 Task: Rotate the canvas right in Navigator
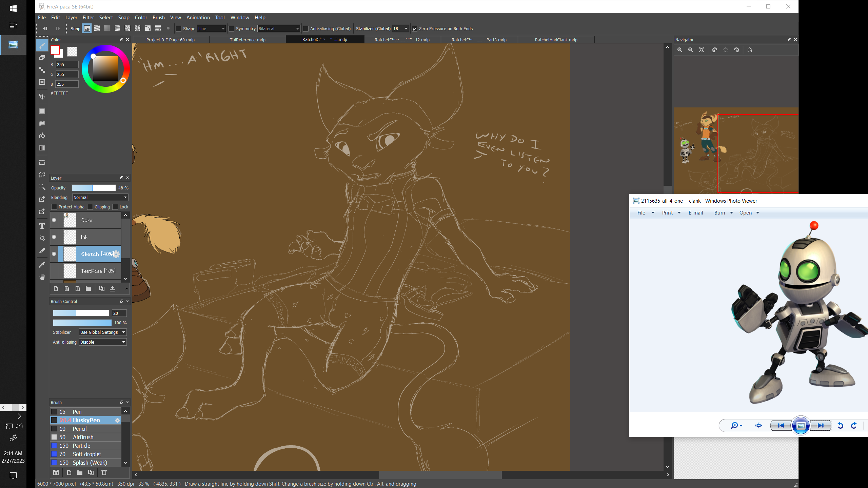click(x=736, y=50)
